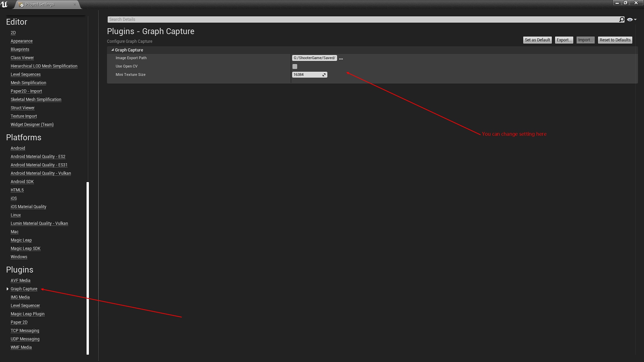Open Windows settings under Platforms

[18, 257]
